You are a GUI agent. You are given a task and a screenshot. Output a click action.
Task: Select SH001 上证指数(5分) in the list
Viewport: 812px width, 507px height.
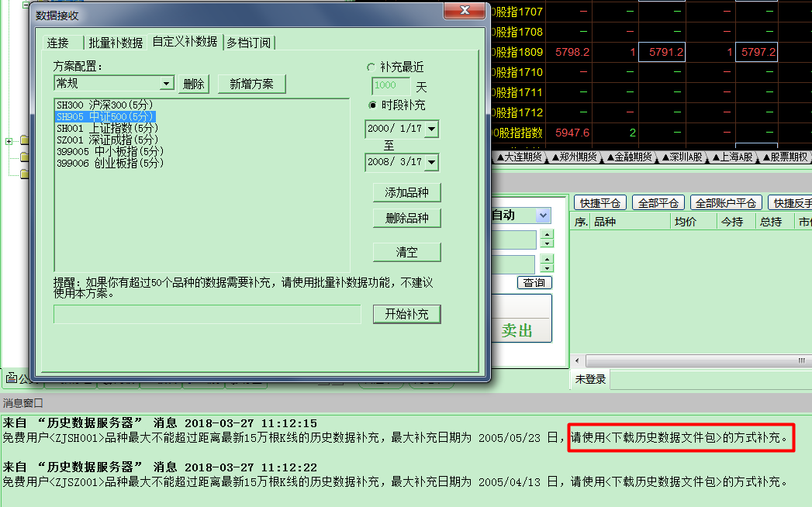[107, 128]
